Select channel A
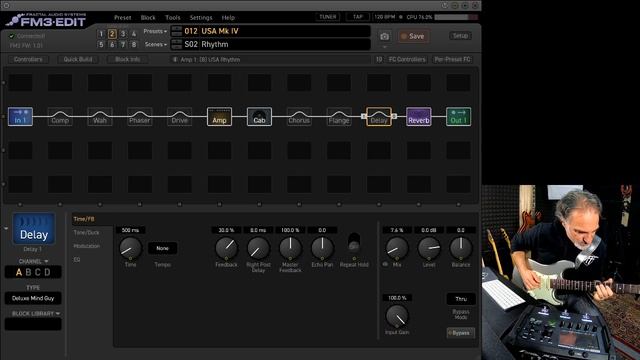The height and width of the screenshot is (360, 640). click(x=19, y=272)
